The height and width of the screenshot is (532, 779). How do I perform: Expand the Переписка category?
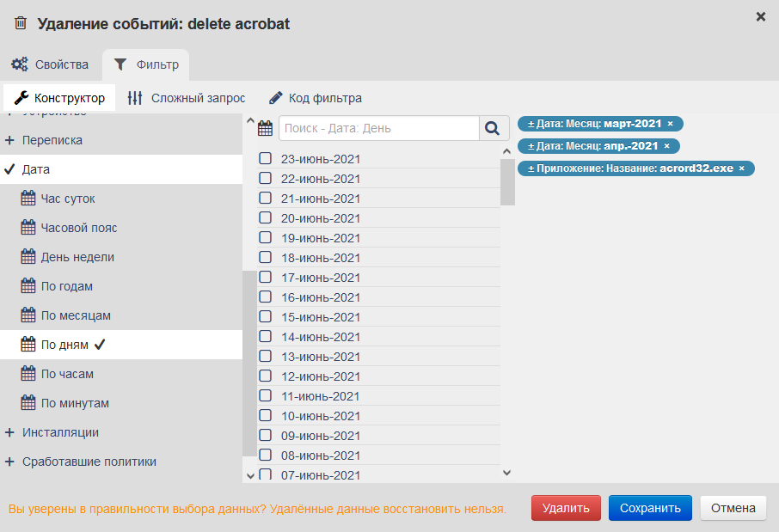(52, 140)
